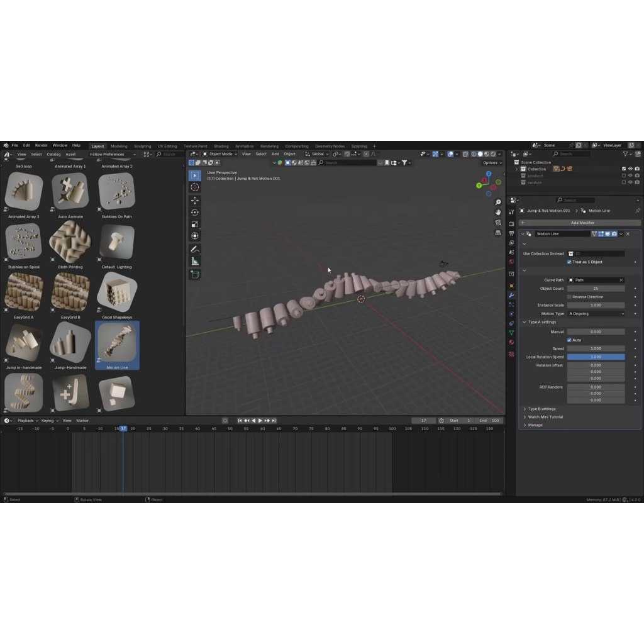This screenshot has height=644, width=644.
Task: Click the green Y axis on navigation gizmo
Action: click(x=479, y=186)
